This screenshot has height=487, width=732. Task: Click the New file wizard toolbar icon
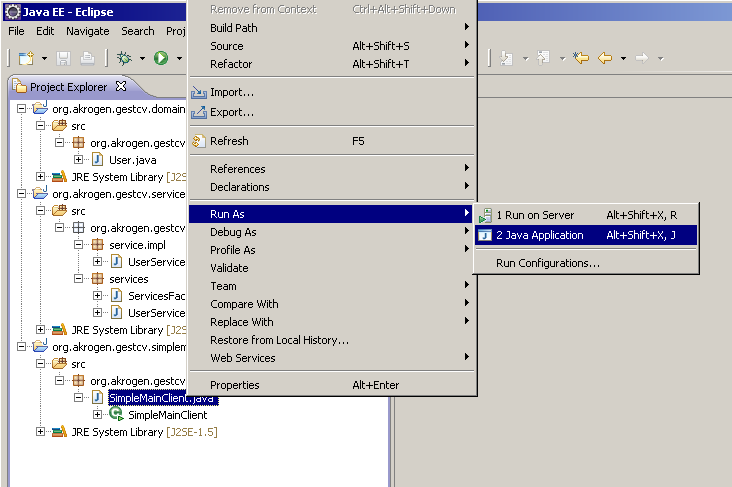coord(26,59)
